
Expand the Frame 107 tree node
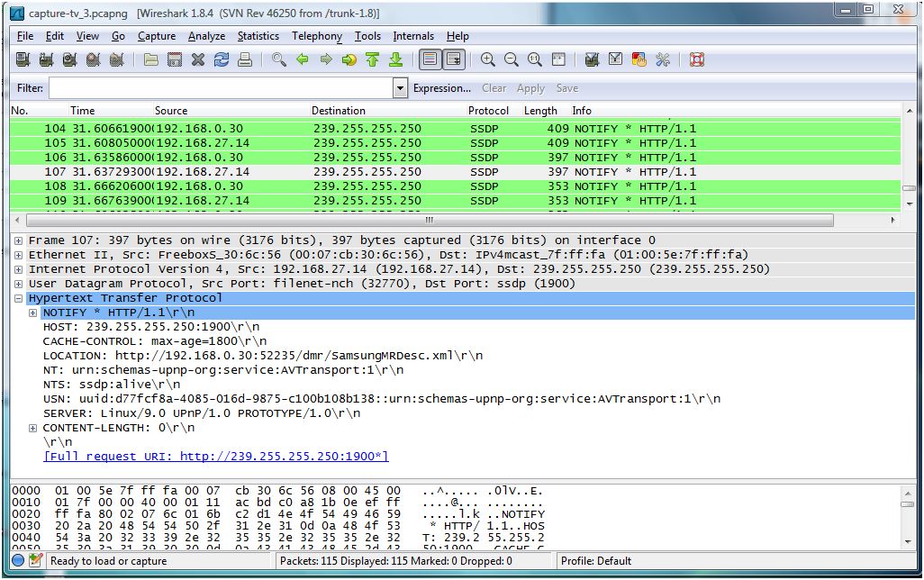(18, 240)
